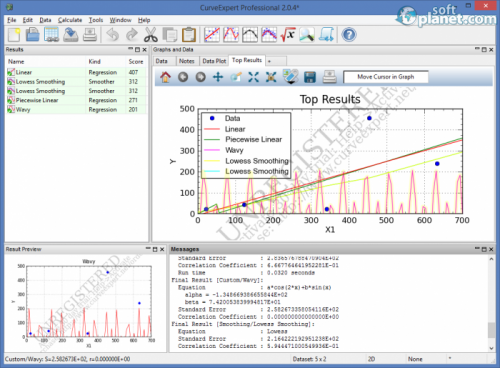Click the Wavy result preview thumbnail
The image size is (500, 368).
85,302
